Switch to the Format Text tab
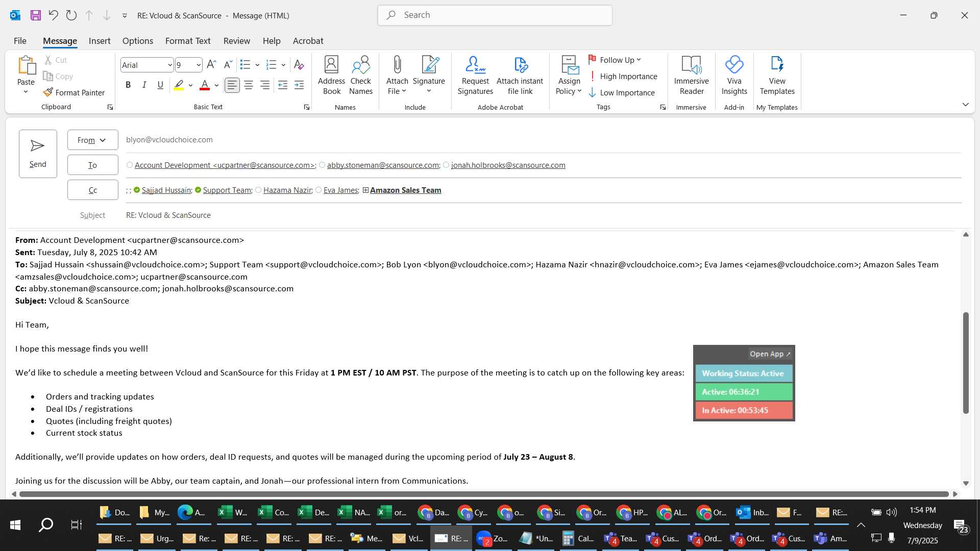Screen dimensions: 980x551 click(x=188, y=41)
